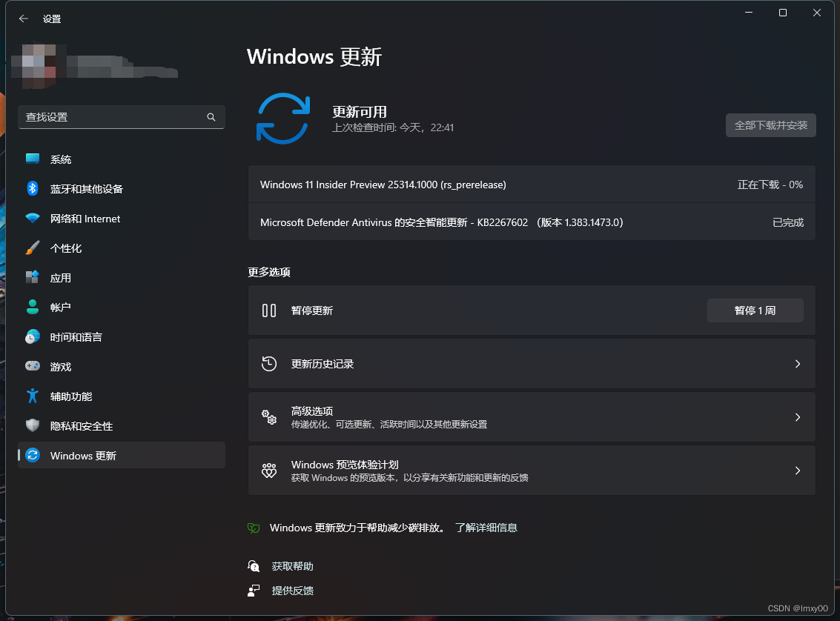The width and height of the screenshot is (840, 621).
Task: Open 游戏 settings category
Action: pos(122,366)
